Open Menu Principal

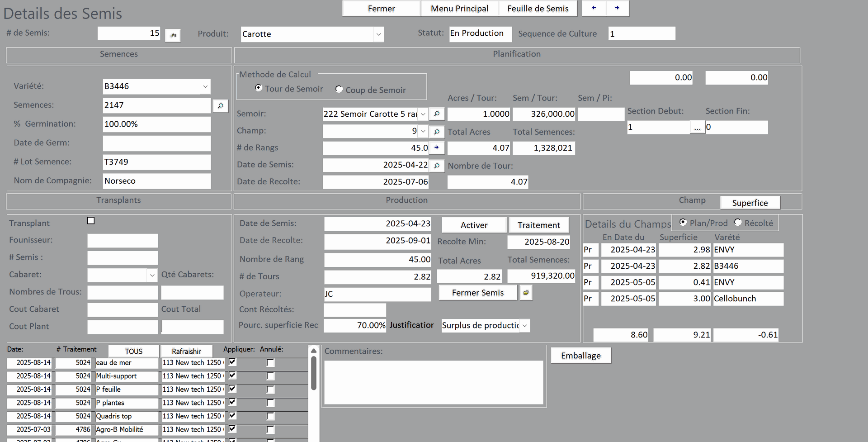pyautogui.click(x=459, y=9)
